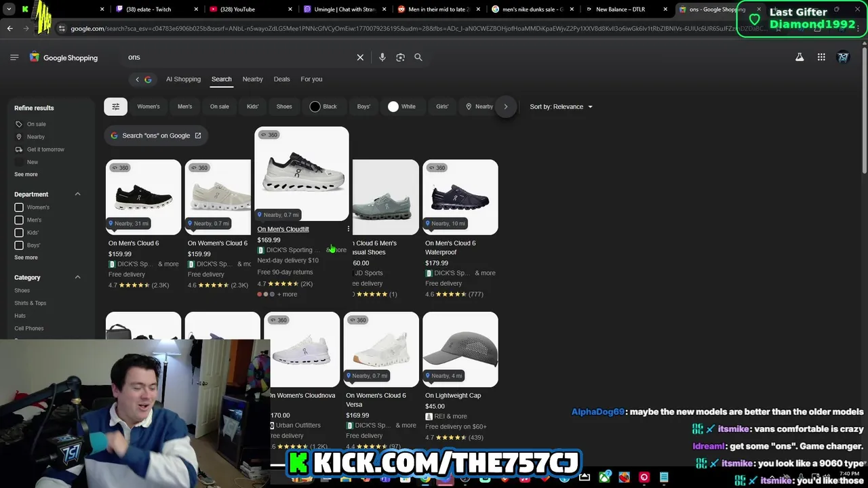Toggle the Shoes filter chip

click(284, 106)
